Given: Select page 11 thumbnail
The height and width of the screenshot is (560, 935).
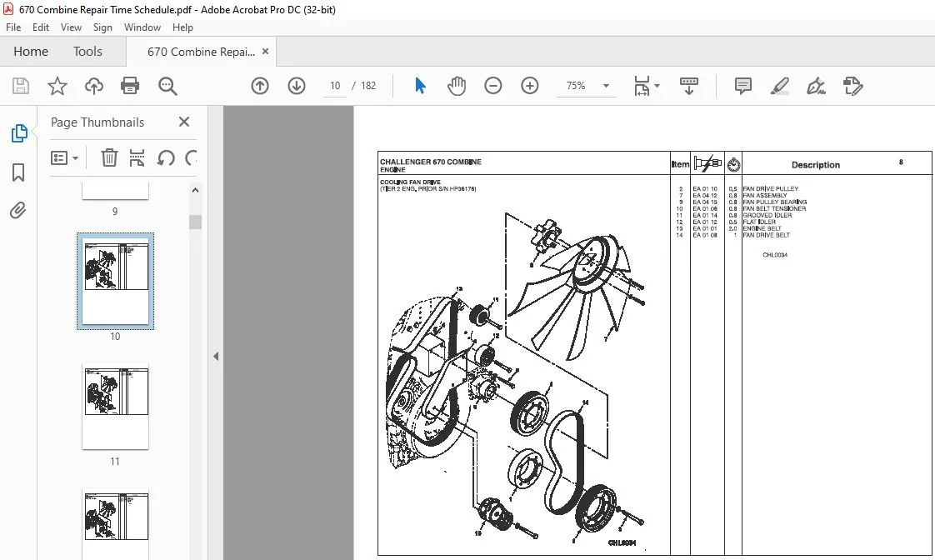Looking at the screenshot, I should [115, 406].
